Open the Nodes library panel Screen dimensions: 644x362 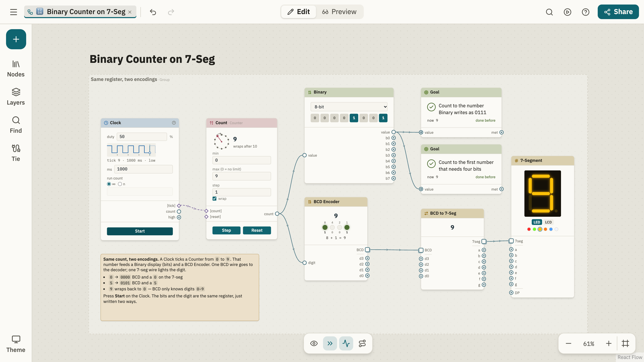tap(16, 69)
